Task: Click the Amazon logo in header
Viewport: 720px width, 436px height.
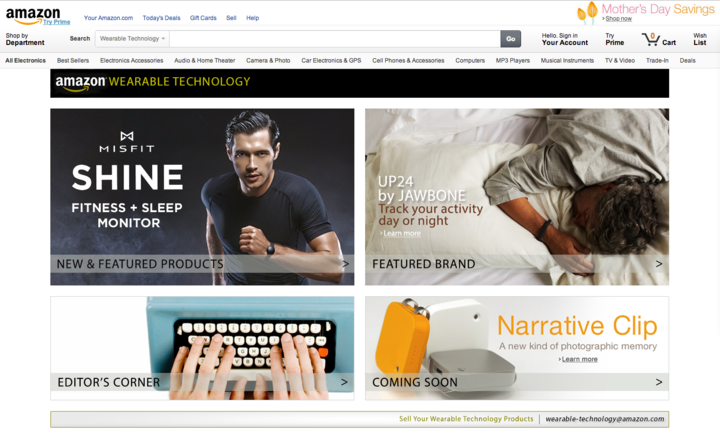Action: [32, 15]
